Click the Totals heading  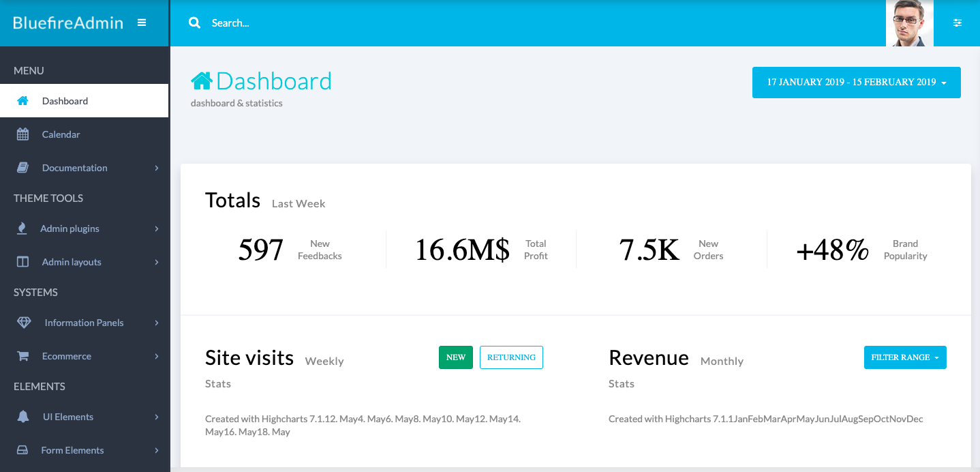[x=233, y=201]
